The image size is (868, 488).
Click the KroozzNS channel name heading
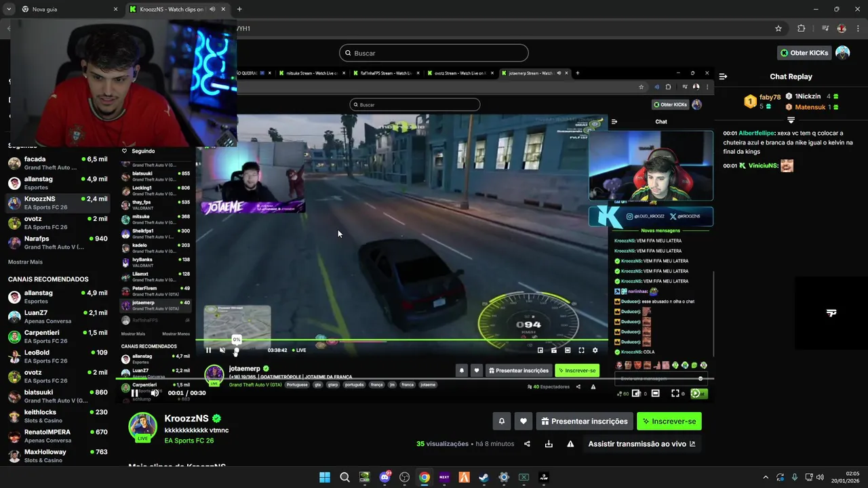(x=186, y=418)
